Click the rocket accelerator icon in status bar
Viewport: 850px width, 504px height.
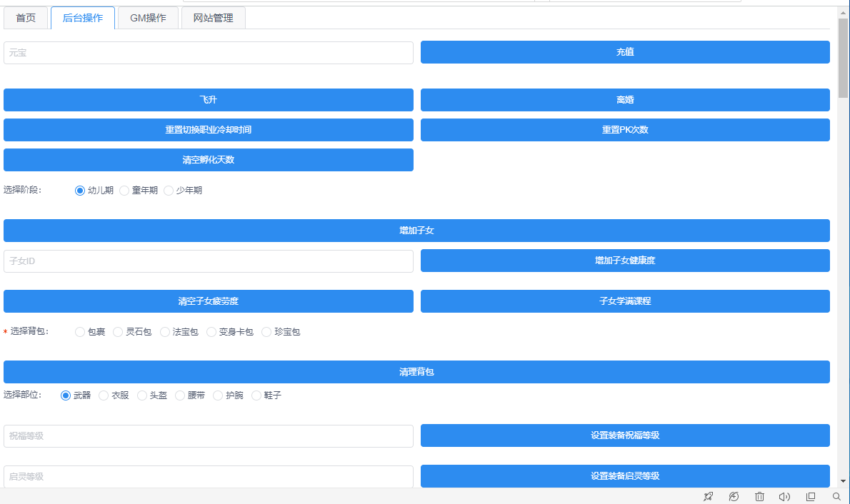pos(708,496)
